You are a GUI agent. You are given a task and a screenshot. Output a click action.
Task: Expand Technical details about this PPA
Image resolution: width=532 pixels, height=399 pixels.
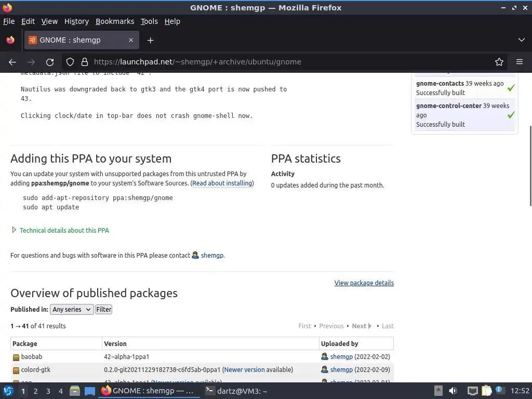64,230
